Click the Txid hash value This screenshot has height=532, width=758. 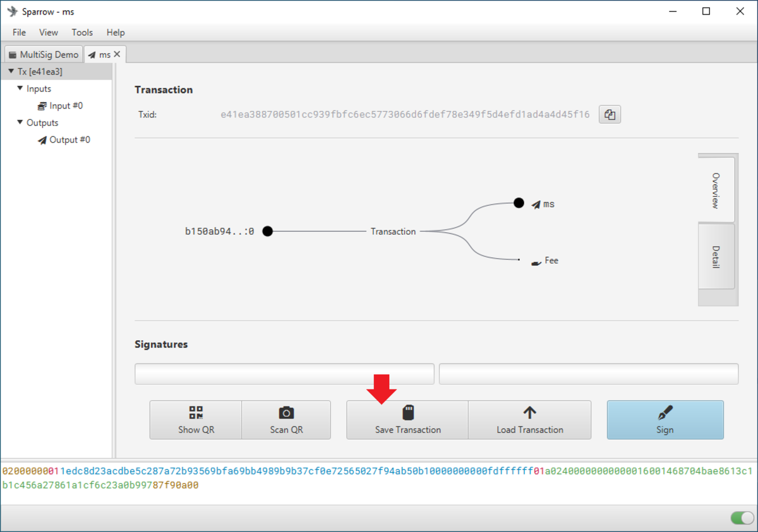[405, 114]
